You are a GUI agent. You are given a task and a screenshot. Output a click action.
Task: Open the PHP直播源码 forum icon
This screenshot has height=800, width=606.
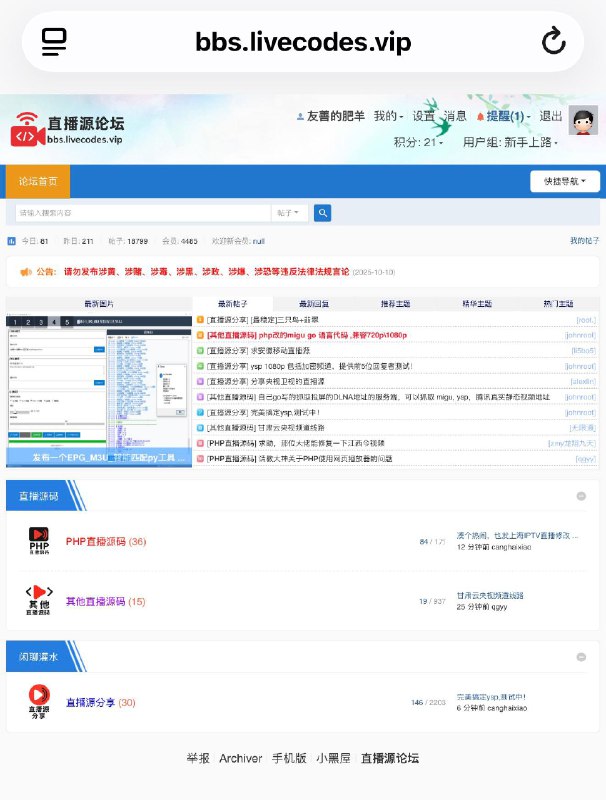[x=39, y=541]
